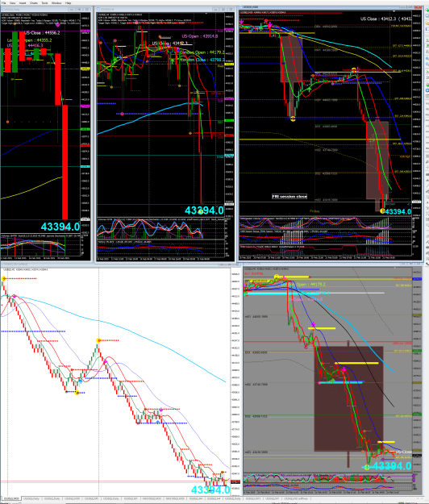Click the 43394.0 price label in H4 chart
The image size is (429, 504).
tap(204, 210)
